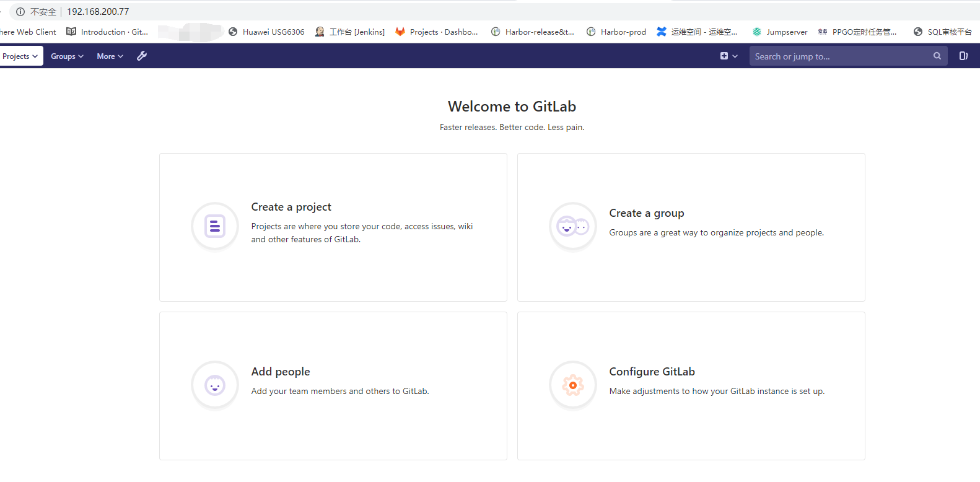Click the Add people face icon
Viewport: 980px width, 482px height.
tap(215, 385)
